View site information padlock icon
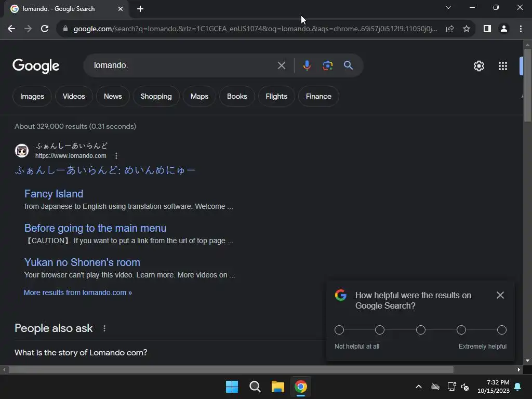Image resolution: width=532 pixels, height=399 pixels. [65, 29]
